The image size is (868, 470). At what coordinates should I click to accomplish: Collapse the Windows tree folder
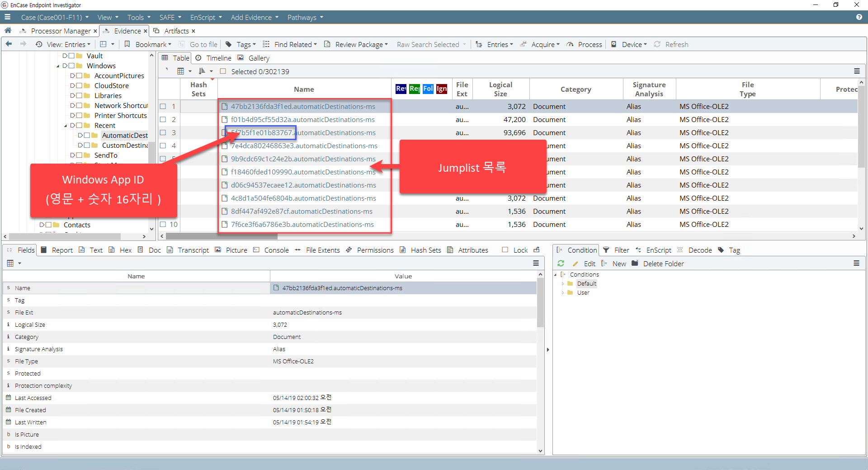[x=58, y=66]
